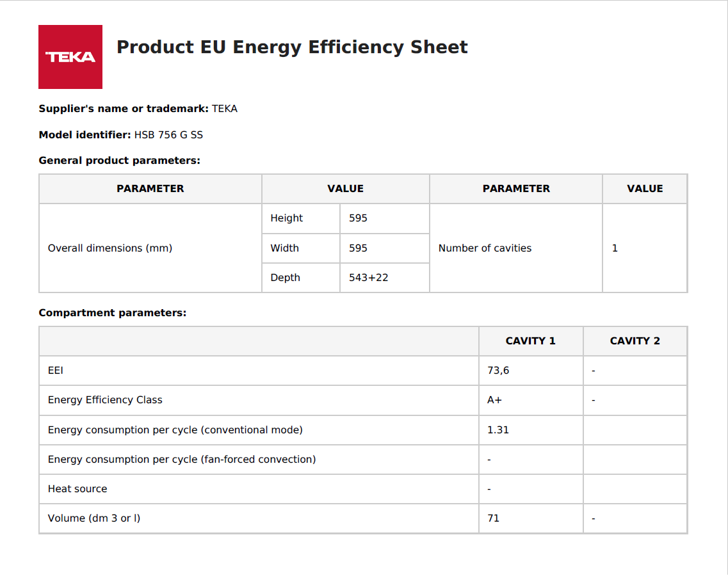The image size is (728, 576).
Task: Click the 'General product parameters:' heading
Action: click(119, 161)
